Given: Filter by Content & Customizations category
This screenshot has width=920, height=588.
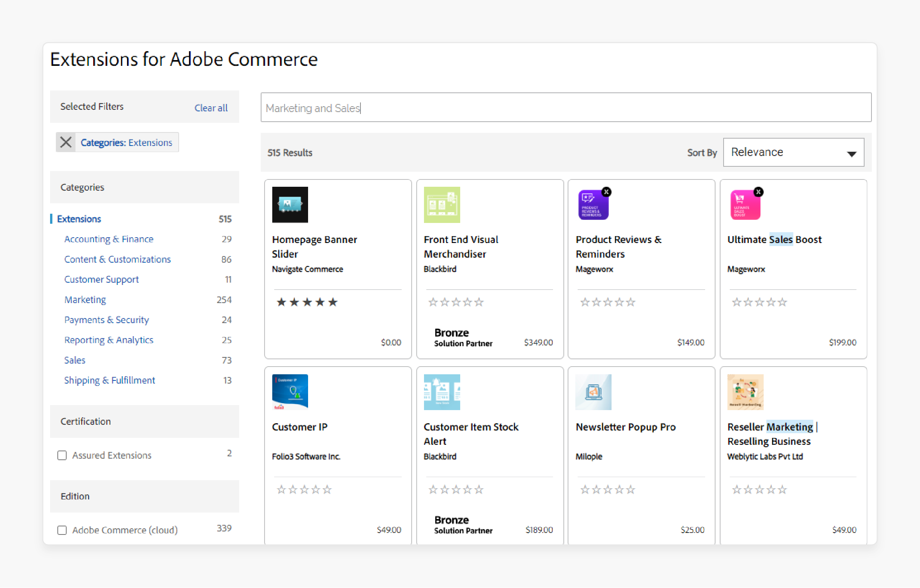Looking at the screenshot, I should click(x=117, y=259).
